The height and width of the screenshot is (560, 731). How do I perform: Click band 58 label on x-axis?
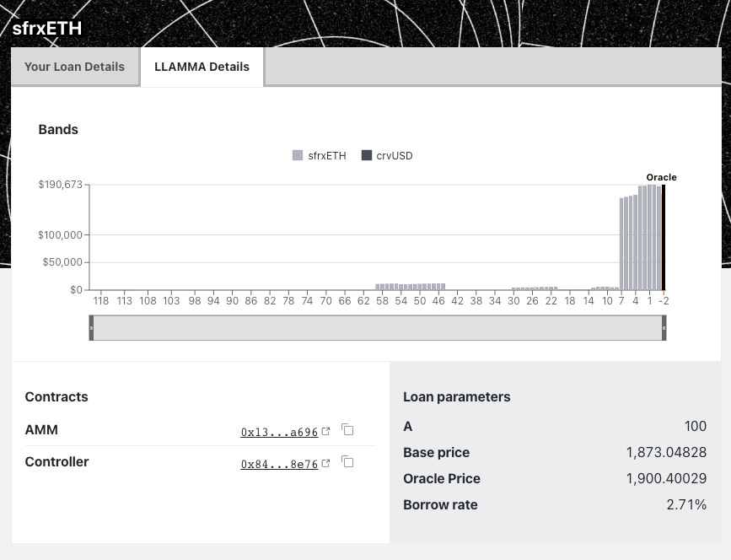click(382, 301)
